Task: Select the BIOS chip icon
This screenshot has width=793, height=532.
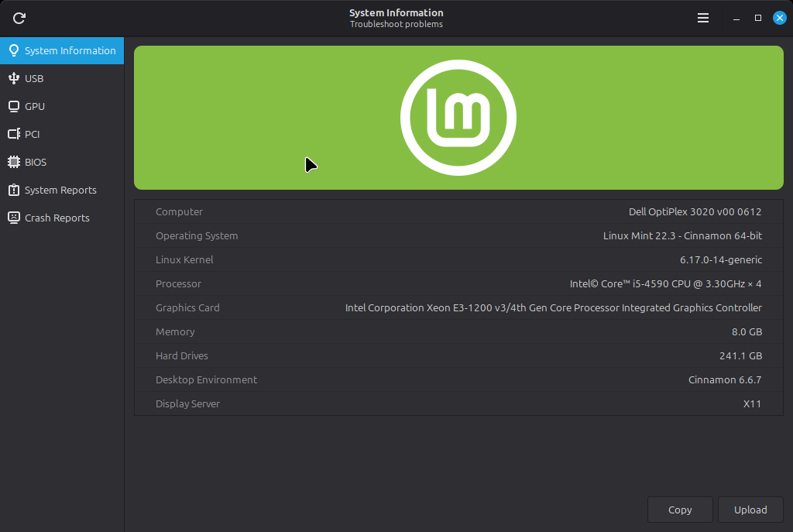Action: (13, 162)
